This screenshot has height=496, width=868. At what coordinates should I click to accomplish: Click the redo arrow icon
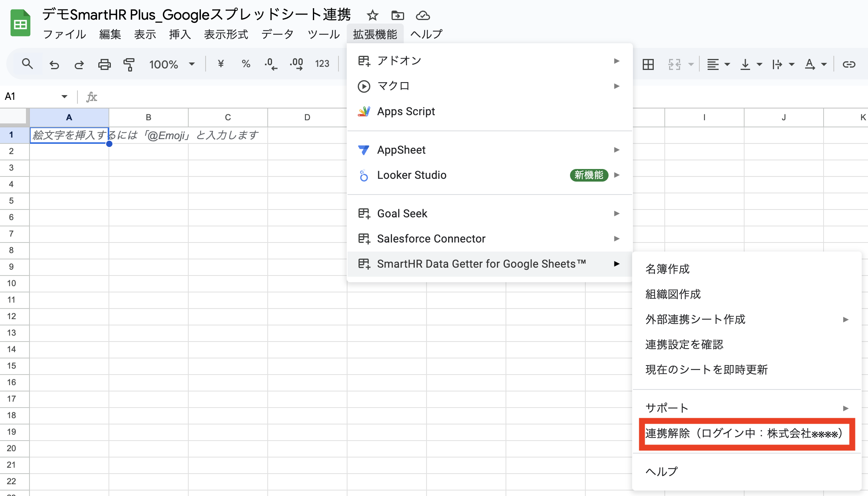pyautogui.click(x=79, y=64)
